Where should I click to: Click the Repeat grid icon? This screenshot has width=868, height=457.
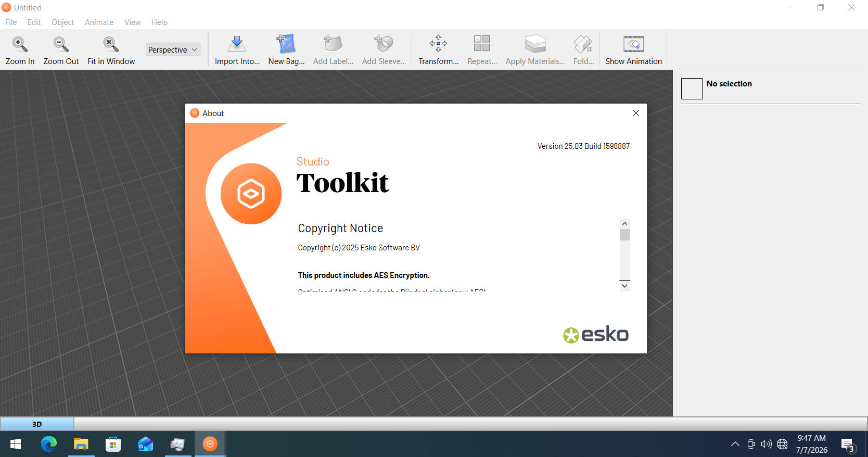point(482,44)
